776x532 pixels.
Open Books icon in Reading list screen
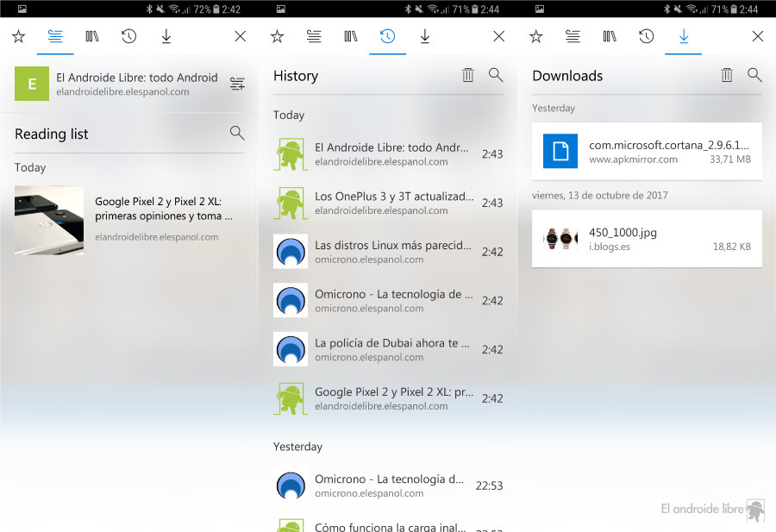[x=92, y=36]
